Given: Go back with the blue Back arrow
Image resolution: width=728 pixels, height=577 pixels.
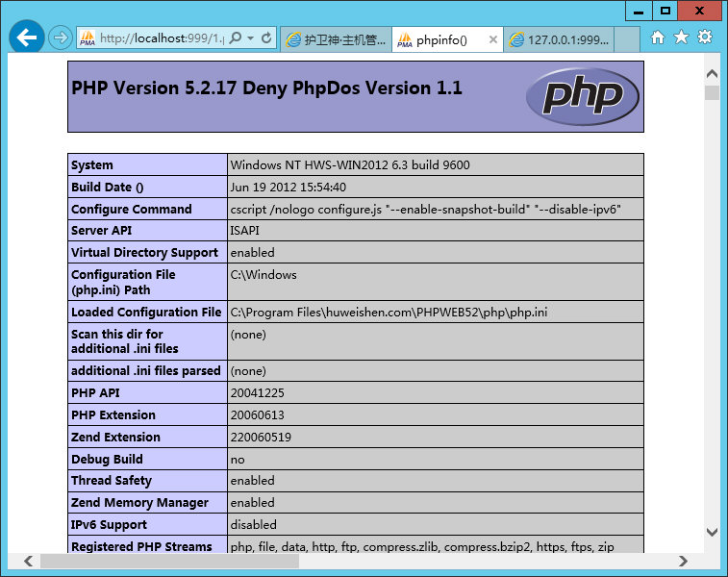Looking at the screenshot, I should click(x=27, y=38).
